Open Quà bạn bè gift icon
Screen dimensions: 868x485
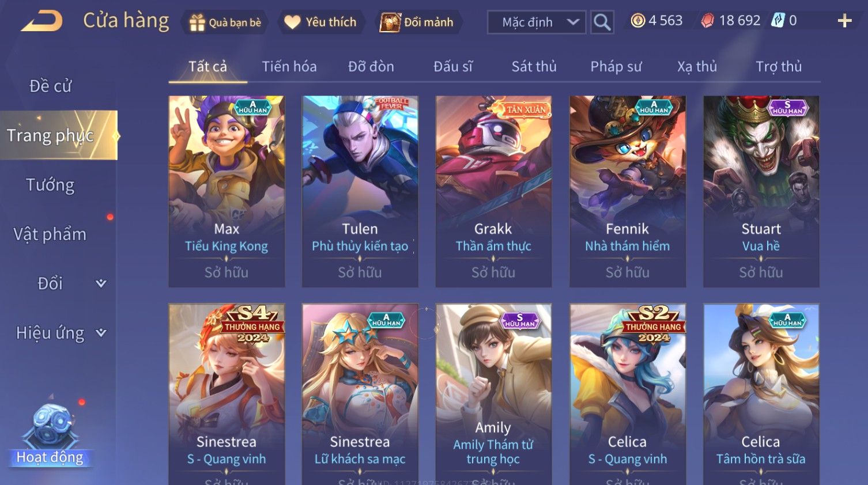click(x=197, y=22)
